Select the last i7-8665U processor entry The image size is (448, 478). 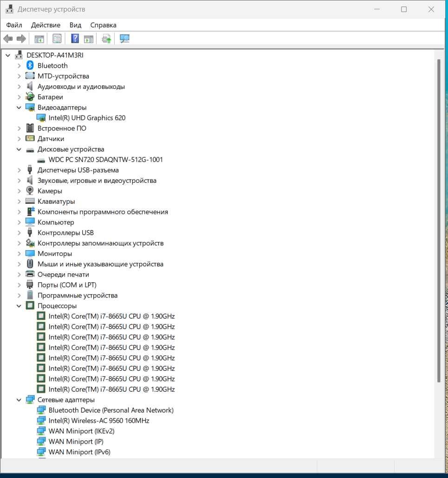coord(111,389)
